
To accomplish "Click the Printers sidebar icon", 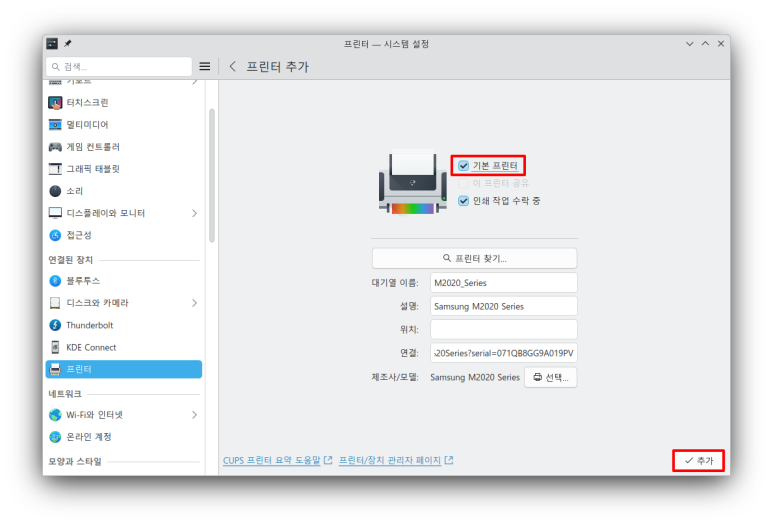I will pos(55,369).
